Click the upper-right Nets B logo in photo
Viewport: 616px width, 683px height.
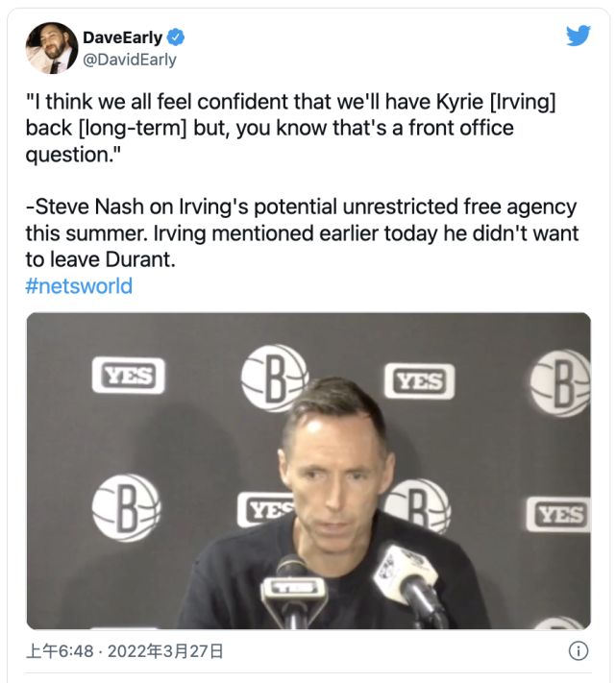click(560, 383)
